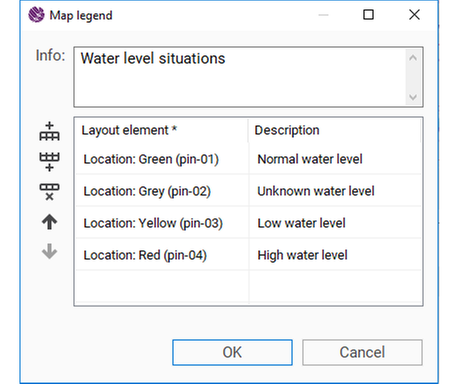This screenshot has width=460, height=384.
Task: Click the insert row below icon
Action: pos(49,162)
